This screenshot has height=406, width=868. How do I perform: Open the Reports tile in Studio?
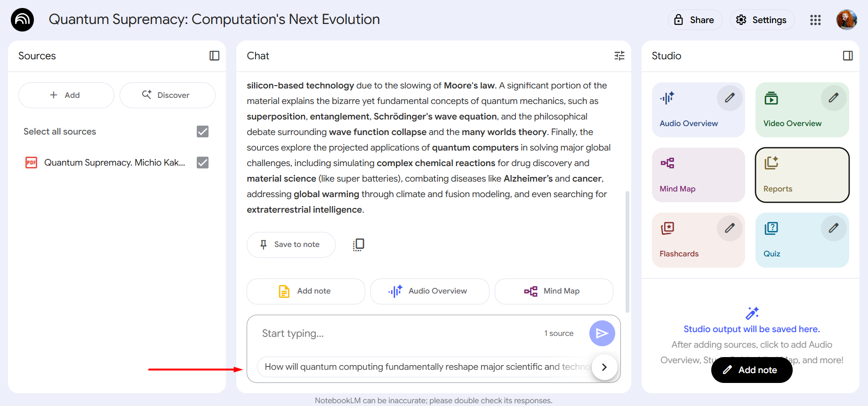(802, 175)
